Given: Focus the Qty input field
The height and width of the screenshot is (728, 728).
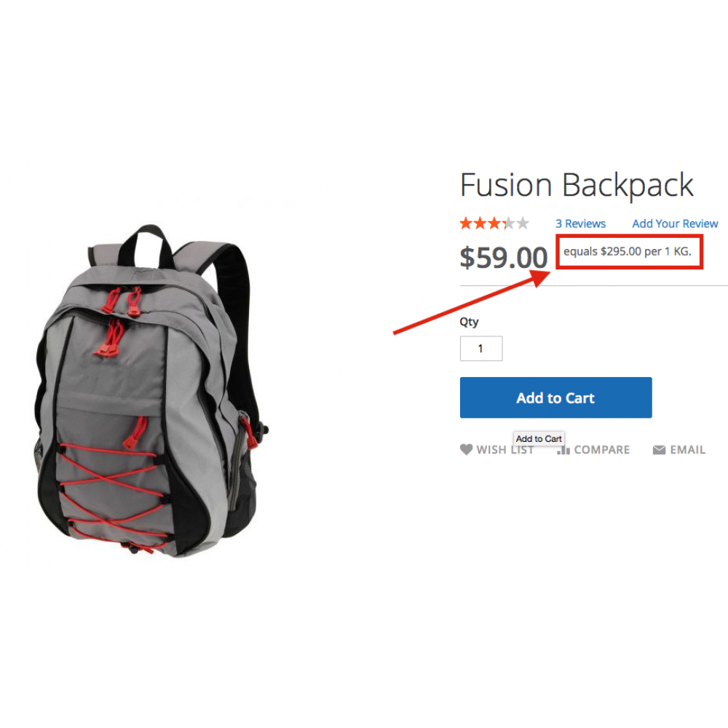Looking at the screenshot, I should [x=481, y=348].
